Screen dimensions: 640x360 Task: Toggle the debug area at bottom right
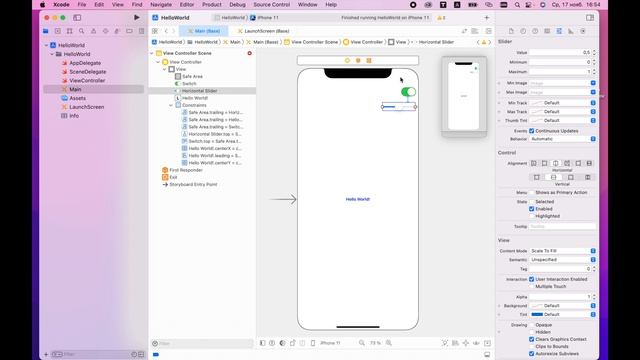487,354
